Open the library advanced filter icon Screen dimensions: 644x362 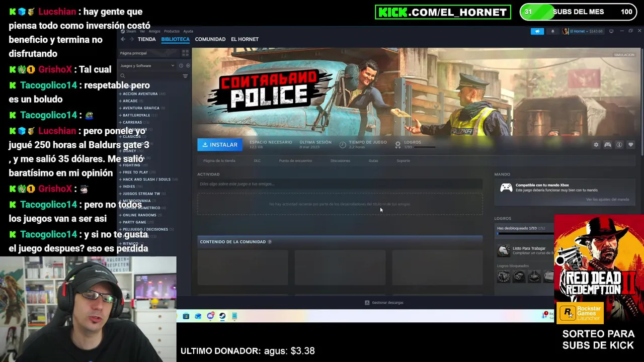[x=185, y=76]
